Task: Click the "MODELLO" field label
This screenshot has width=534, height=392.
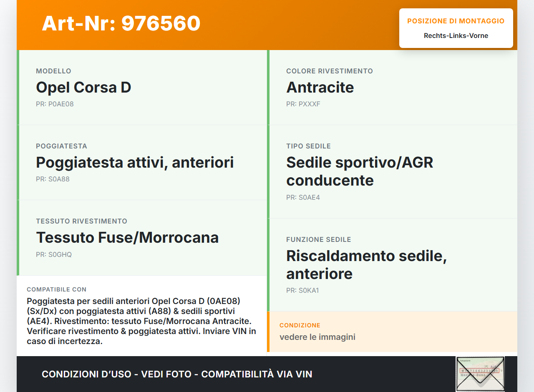Action: point(53,71)
